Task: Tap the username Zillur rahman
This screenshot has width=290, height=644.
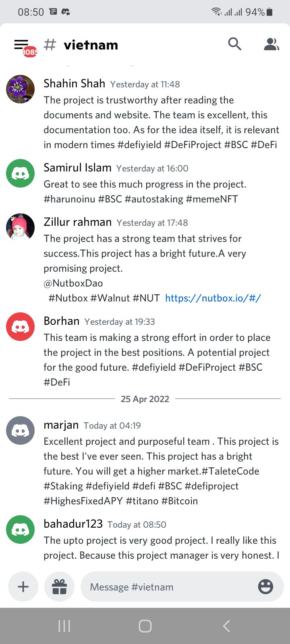Action: point(77,222)
